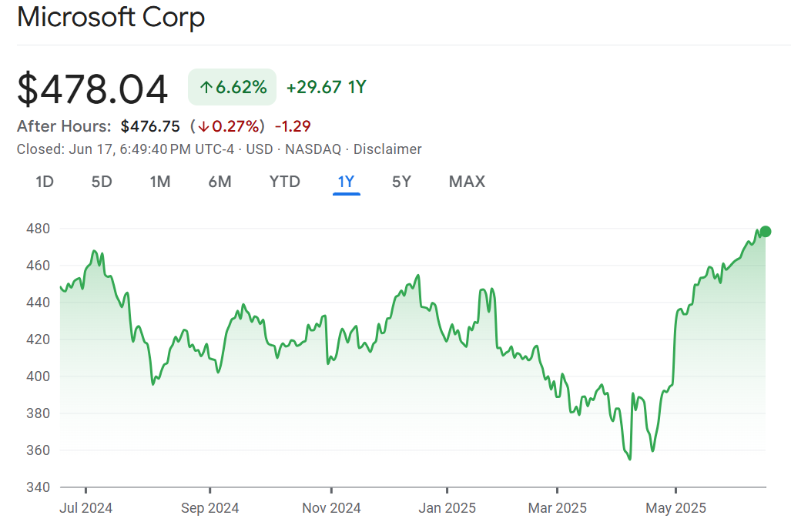Screen dimensions: 791x532
Task: Switch chart to YTD view
Action: [284, 182]
